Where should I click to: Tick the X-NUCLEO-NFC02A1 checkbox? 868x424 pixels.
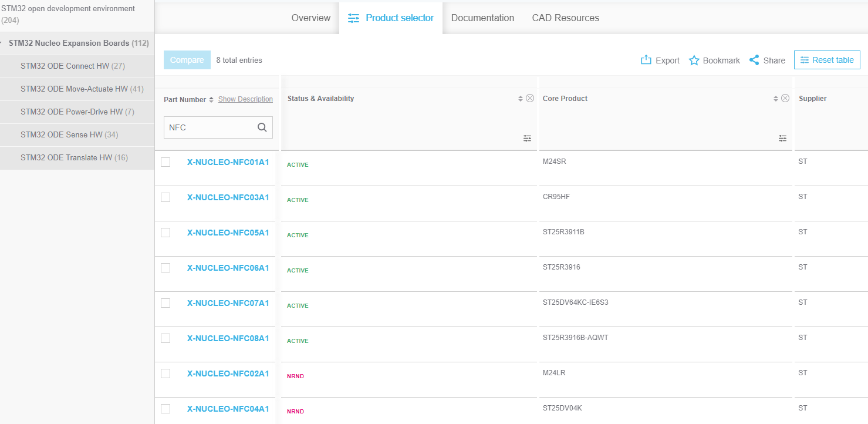tap(166, 373)
